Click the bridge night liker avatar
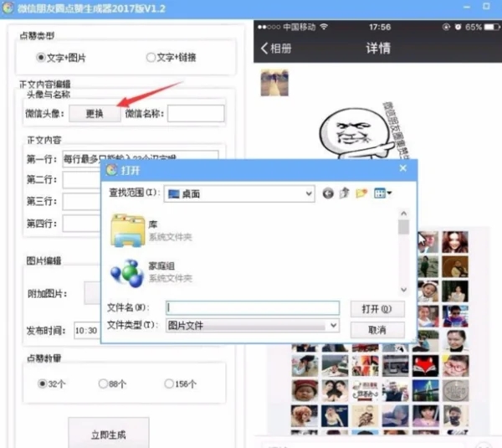Viewport: 502px width, 448px height. click(x=426, y=390)
